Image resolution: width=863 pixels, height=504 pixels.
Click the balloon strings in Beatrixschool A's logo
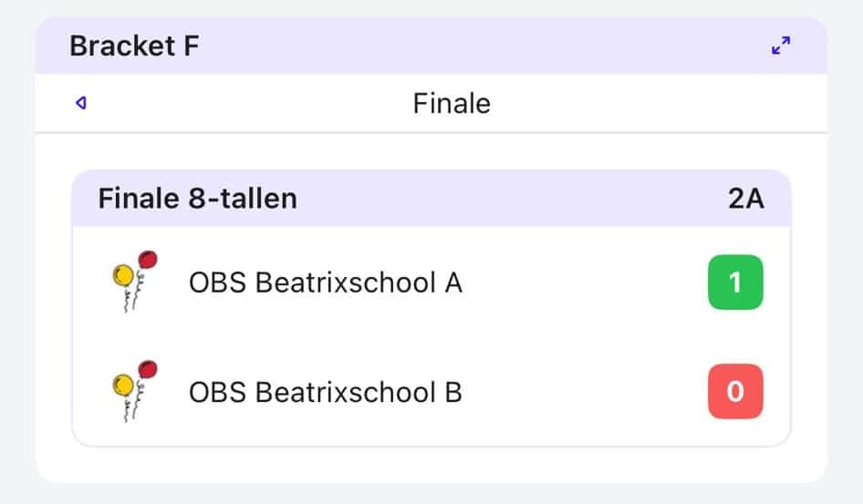[132, 299]
